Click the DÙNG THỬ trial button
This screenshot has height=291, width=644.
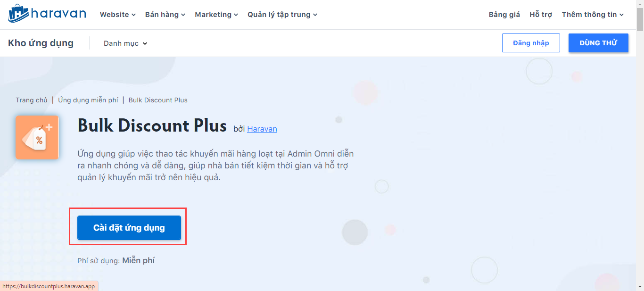(x=598, y=43)
